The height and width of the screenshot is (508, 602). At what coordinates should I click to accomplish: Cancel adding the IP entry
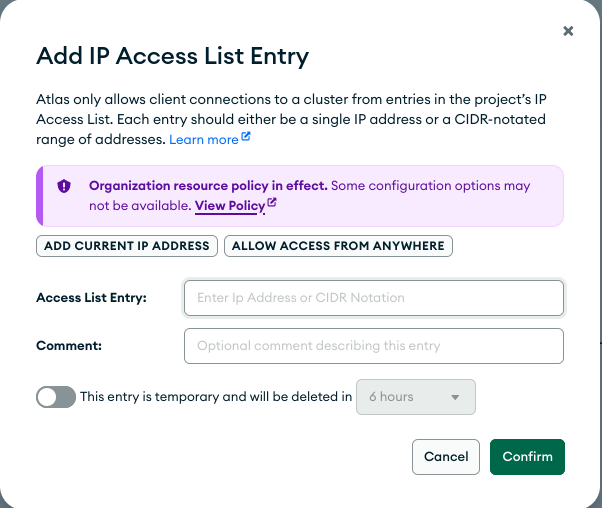[445, 457]
